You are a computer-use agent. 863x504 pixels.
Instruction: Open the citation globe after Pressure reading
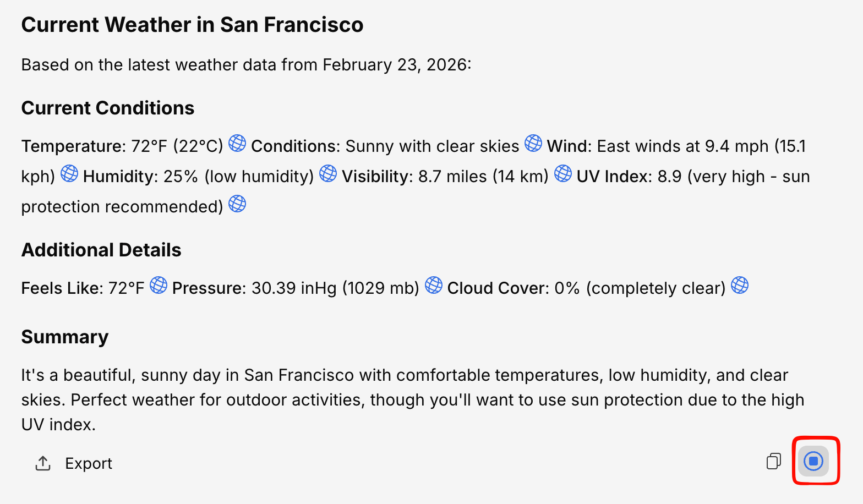(434, 285)
